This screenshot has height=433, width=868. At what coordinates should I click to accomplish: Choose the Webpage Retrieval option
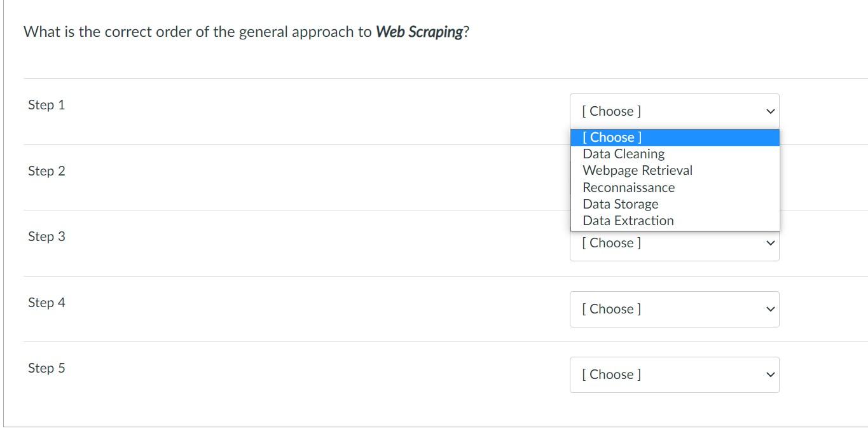click(675, 170)
